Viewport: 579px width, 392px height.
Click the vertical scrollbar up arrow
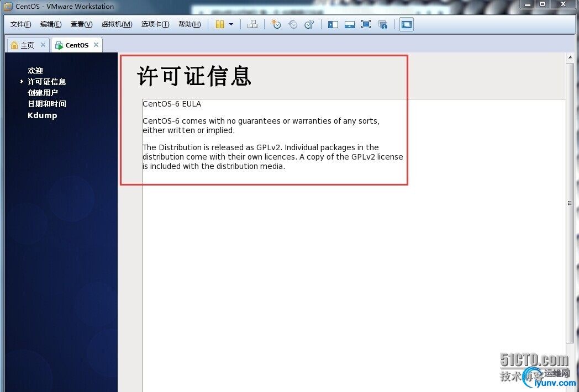pos(570,57)
